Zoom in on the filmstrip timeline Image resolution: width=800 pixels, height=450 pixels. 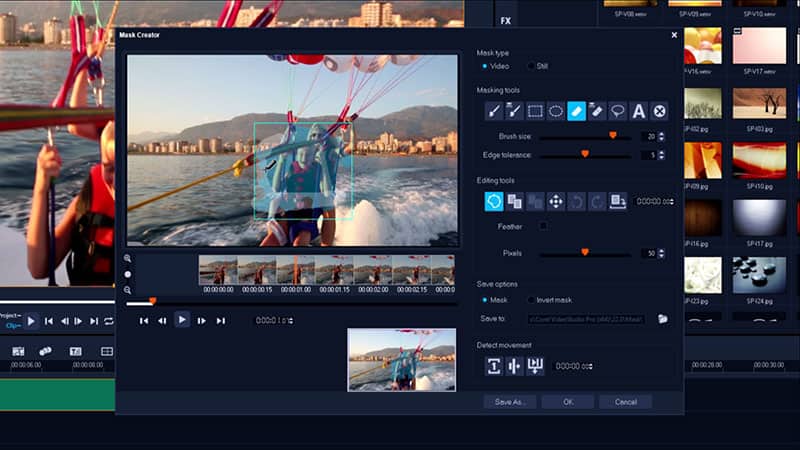pyautogui.click(x=128, y=258)
